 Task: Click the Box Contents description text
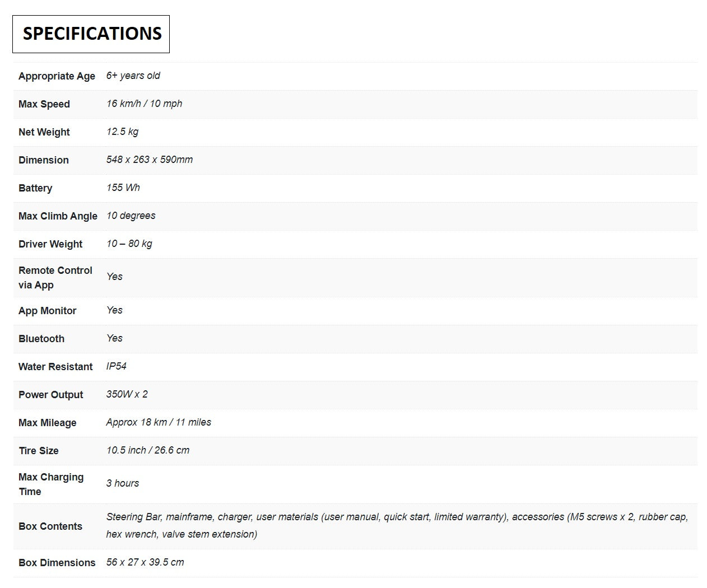pos(397,525)
